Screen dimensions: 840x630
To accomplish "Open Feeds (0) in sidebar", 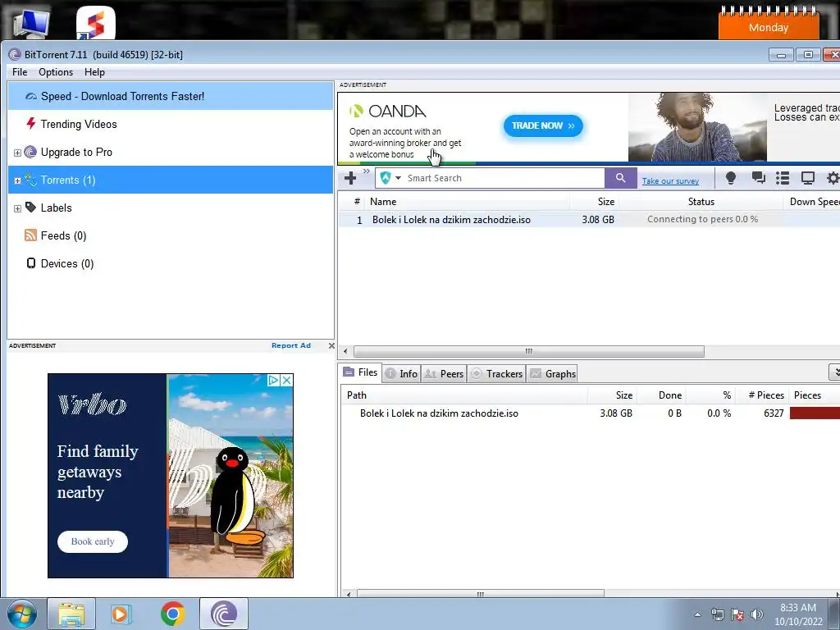I will point(63,235).
